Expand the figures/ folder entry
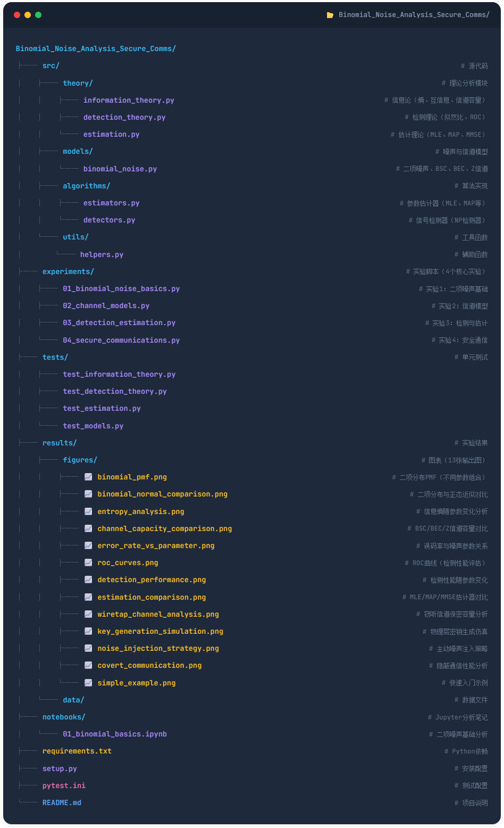The height and width of the screenshot is (828, 504). (x=80, y=460)
